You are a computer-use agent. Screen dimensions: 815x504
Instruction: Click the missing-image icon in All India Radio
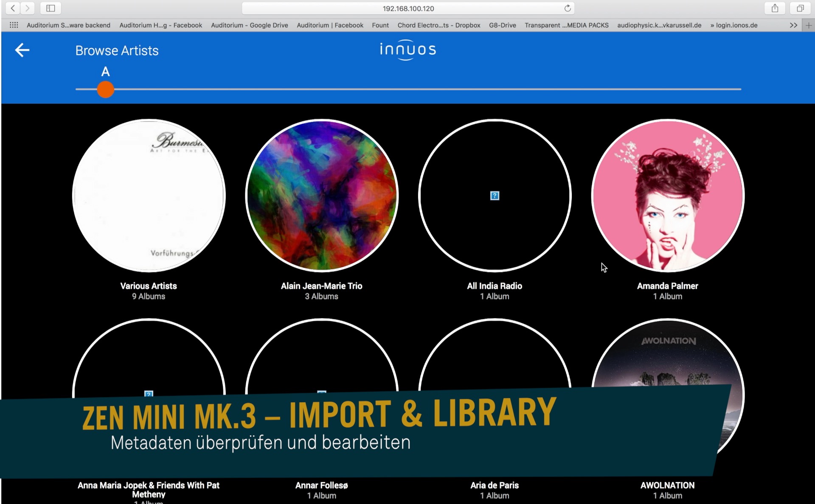click(495, 196)
